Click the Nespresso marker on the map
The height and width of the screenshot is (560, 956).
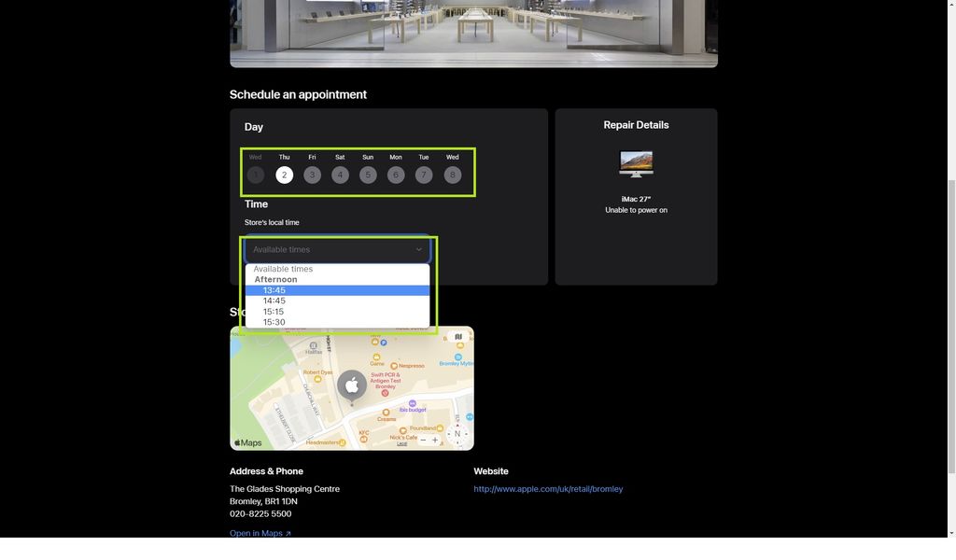(x=395, y=366)
